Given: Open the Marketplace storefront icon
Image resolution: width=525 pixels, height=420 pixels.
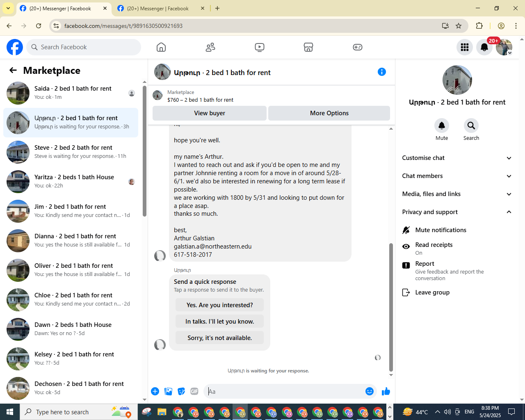Looking at the screenshot, I should (308, 47).
